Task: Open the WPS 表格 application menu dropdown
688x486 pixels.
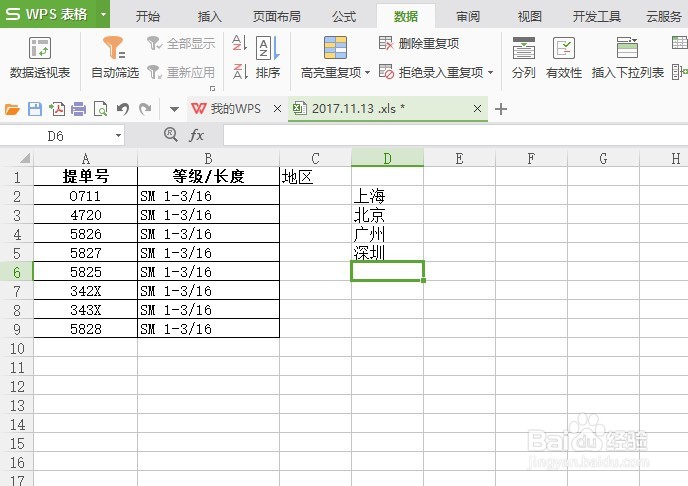Action: click(104, 14)
